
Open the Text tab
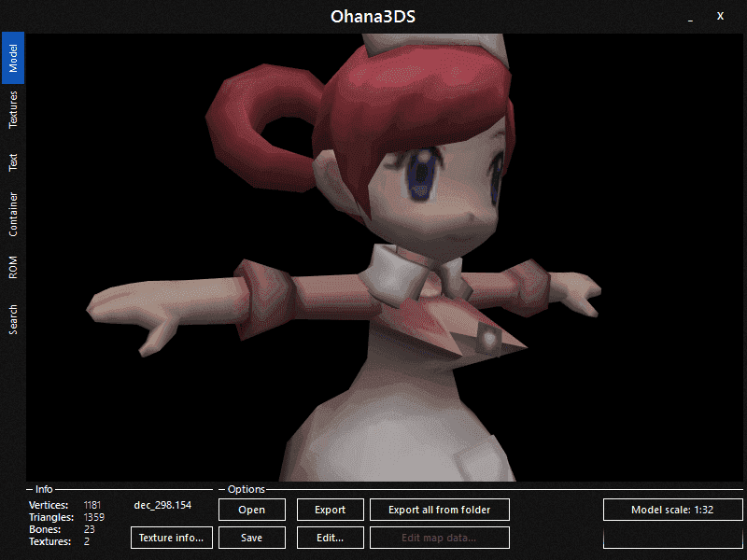13,161
